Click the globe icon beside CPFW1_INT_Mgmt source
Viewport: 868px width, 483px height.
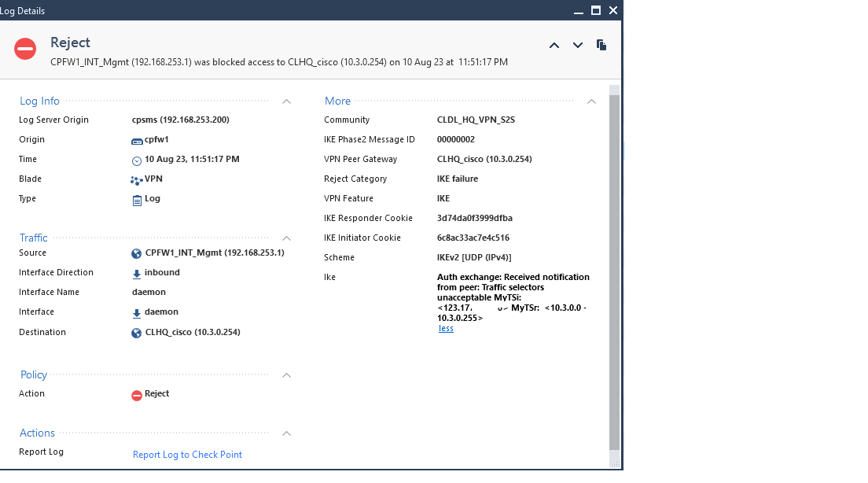click(138, 253)
